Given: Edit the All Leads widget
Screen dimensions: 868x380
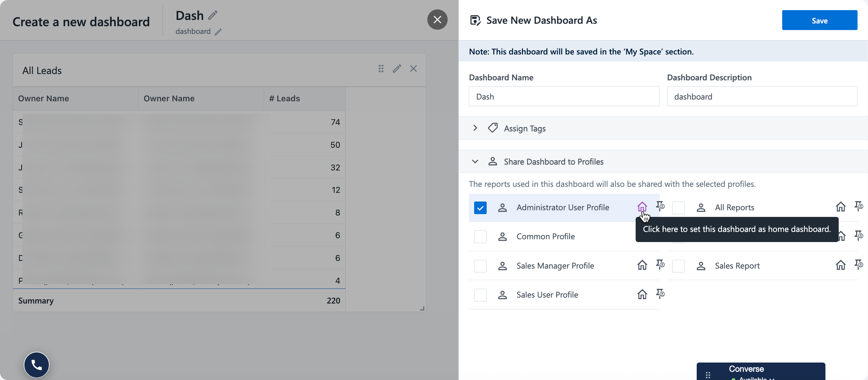Looking at the screenshot, I should click(x=397, y=69).
